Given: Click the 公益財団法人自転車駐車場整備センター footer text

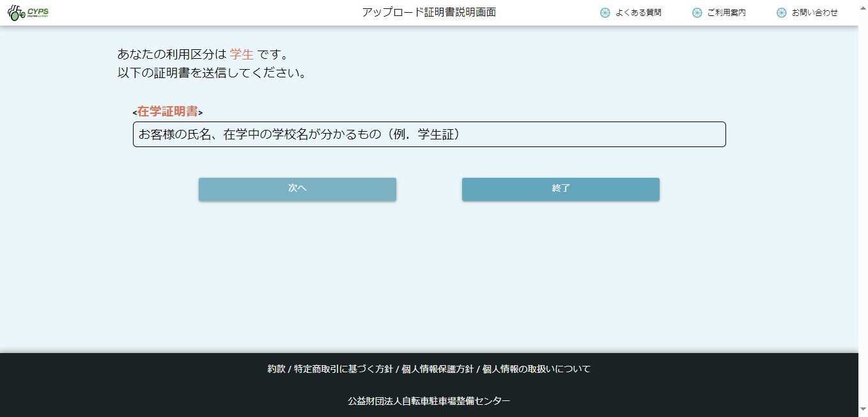Looking at the screenshot, I should pyautogui.click(x=429, y=401).
